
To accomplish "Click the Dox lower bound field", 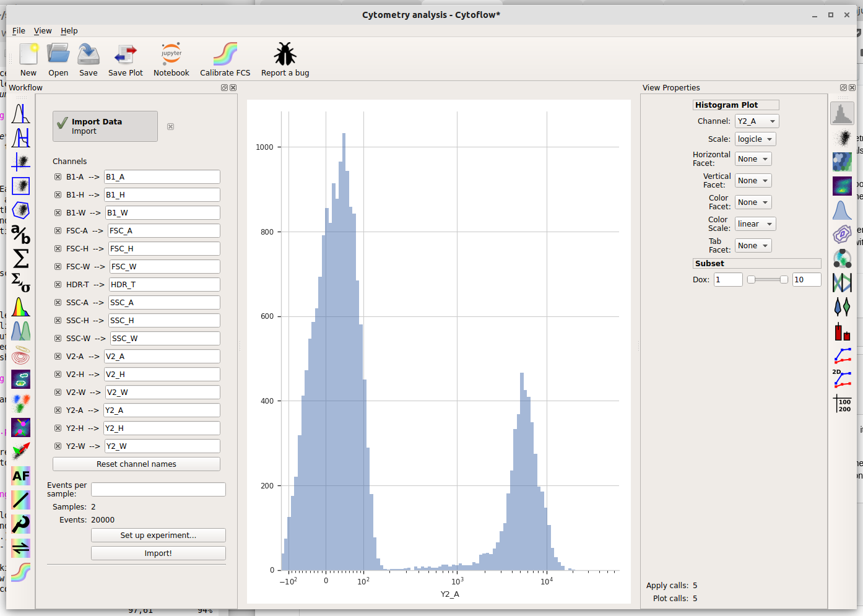I will (728, 280).
